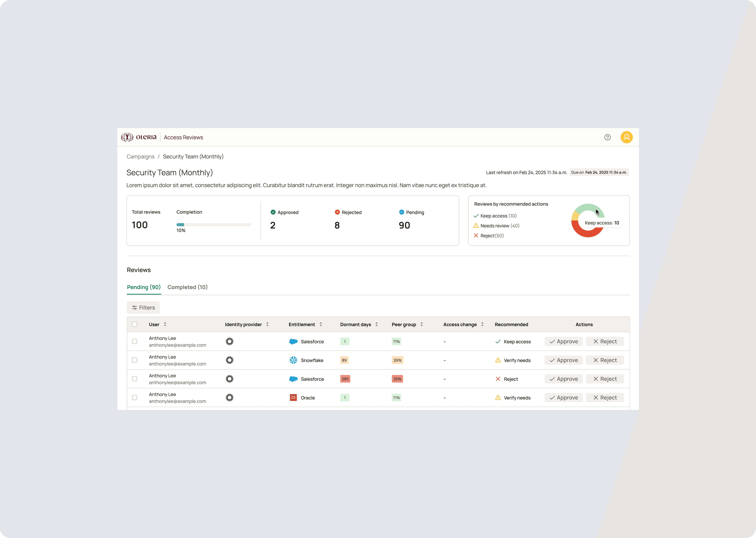Switch to the Completed (10) tab

pyautogui.click(x=187, y=287)
